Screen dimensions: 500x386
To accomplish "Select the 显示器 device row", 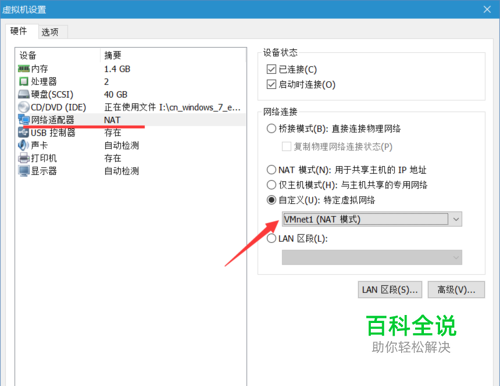I will point(131,171).
